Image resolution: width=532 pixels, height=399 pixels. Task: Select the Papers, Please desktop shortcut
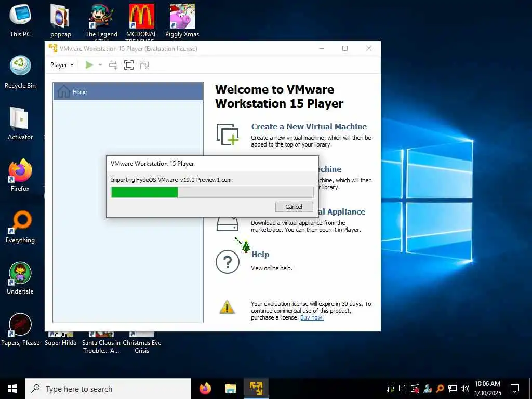point(20,330)
